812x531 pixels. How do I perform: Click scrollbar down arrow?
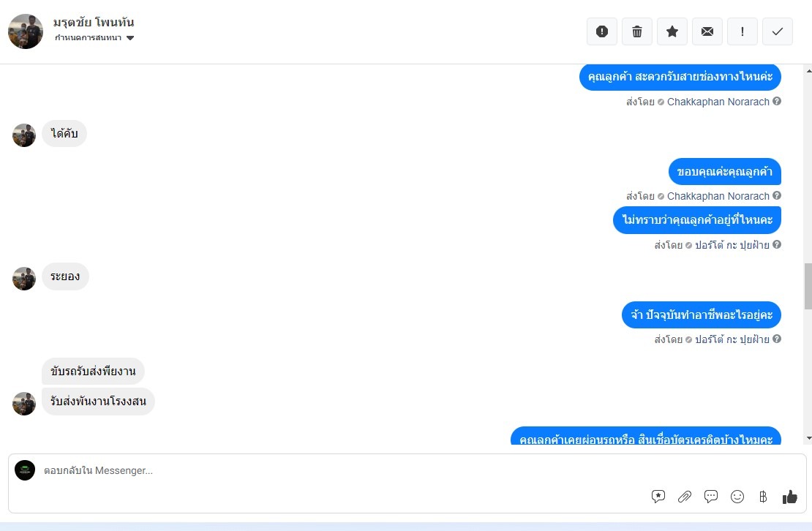tap(808, 438)
